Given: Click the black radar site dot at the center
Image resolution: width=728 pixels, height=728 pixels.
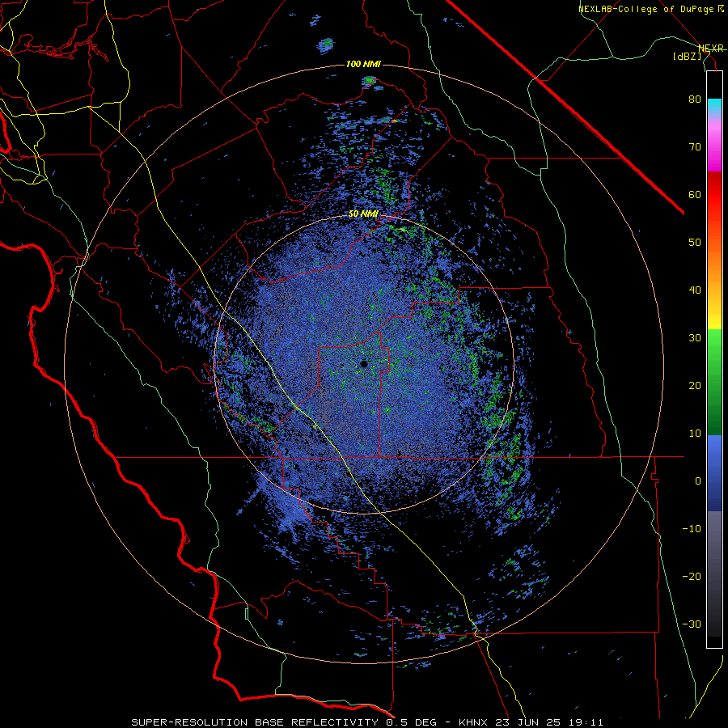Looking at the screenshot, I should pos(364,365).
